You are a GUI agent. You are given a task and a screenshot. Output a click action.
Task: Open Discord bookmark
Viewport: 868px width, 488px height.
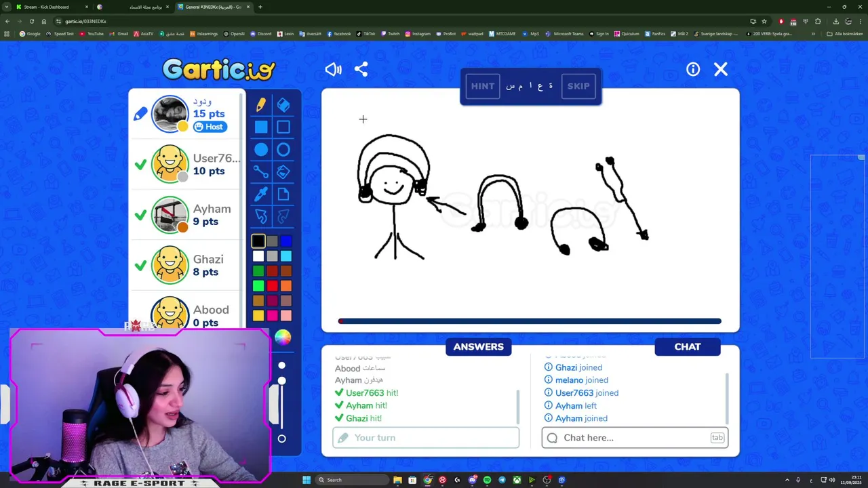click(260, 34)
